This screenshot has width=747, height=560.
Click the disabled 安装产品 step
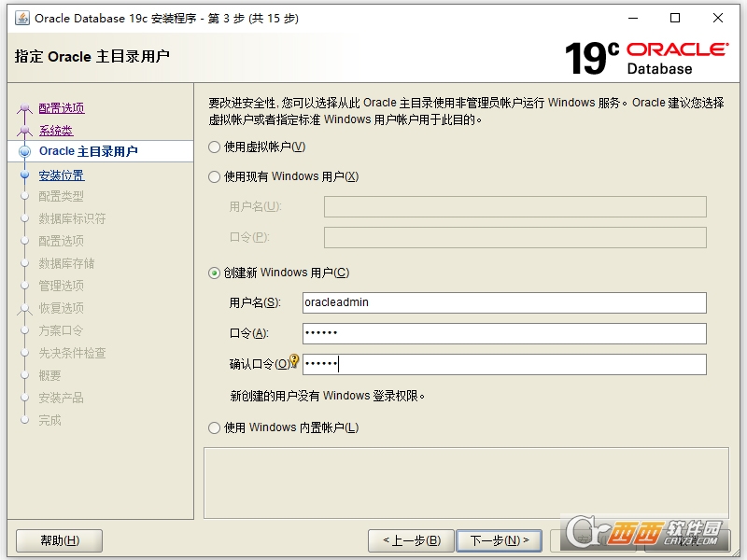click(x=62, y=398)
